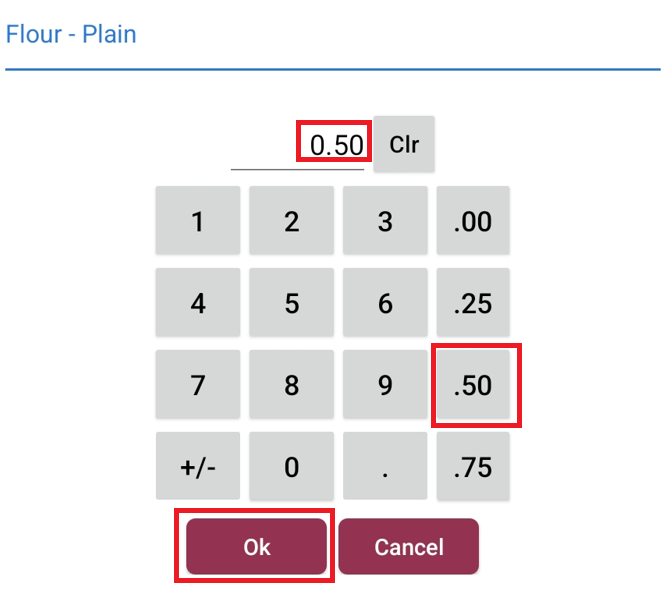This screenshot has width=664, height=594.
Task: Hit the 5 keypad button
Action: [291, 303]
